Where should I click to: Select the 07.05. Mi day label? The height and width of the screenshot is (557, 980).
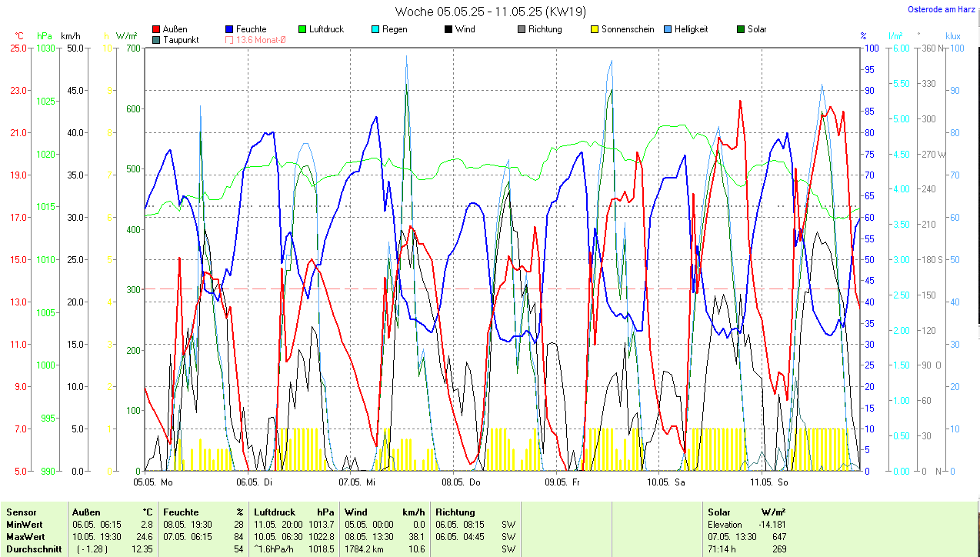357,482
